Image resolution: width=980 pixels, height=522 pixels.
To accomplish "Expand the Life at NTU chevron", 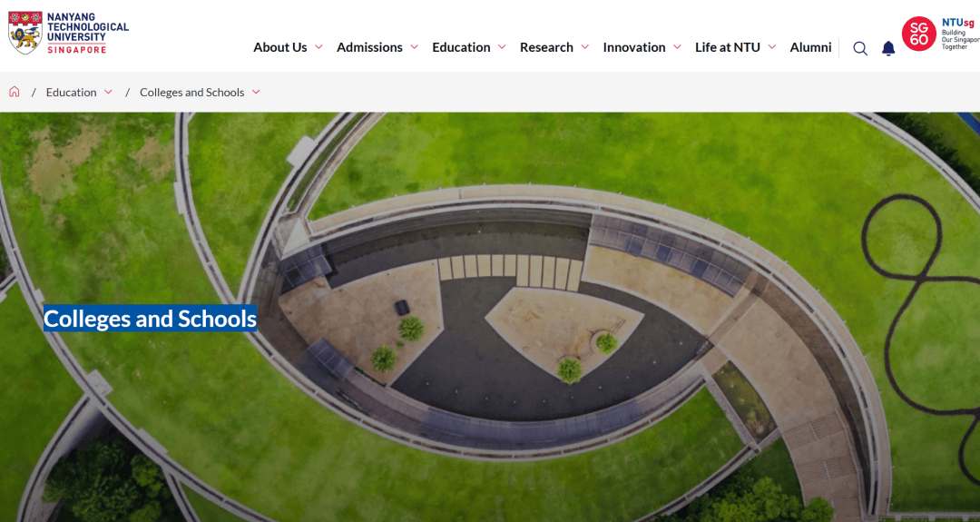I will [x=771, y=47].
